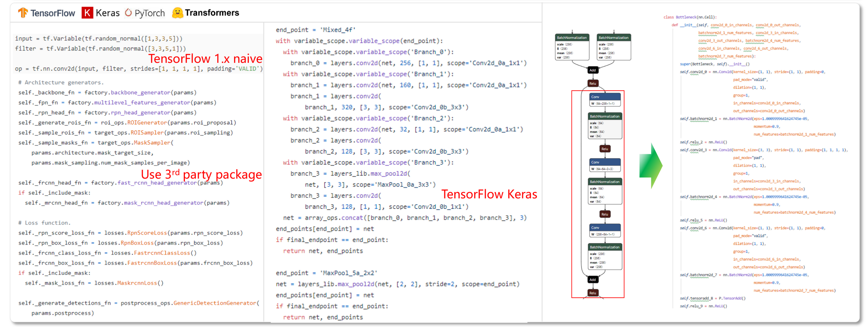This screenshot has width=868, height=327.
Task: Click the 'self.relu_2 = nn.ReLU()' line
Action: 703,142
